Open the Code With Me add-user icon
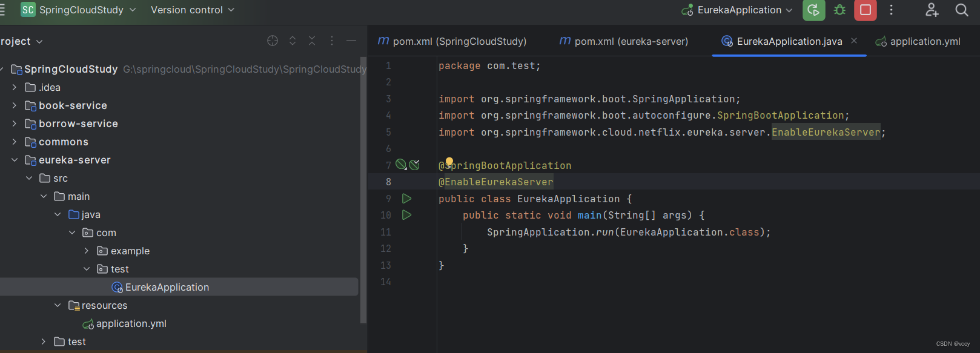This screenshot has height=353, width=980. pyautogui.click(x=932, y=10)
